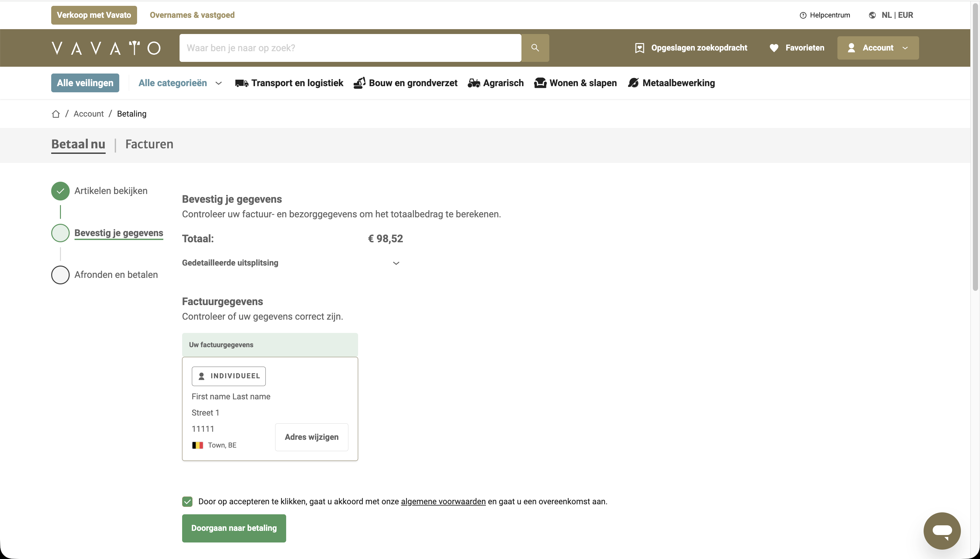980x559 pixels.
Task: Click the home breadcrumb icon
Action: pos(56,114)
